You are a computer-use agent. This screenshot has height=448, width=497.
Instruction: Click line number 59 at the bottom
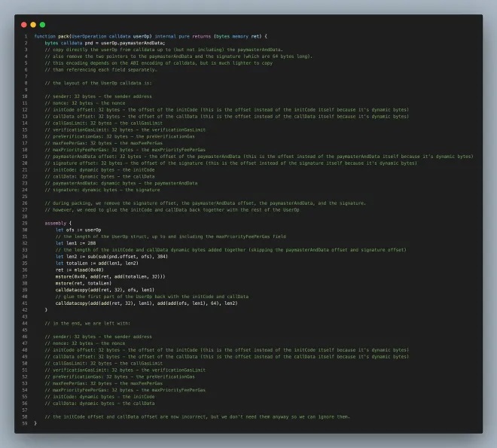(25, 423)
